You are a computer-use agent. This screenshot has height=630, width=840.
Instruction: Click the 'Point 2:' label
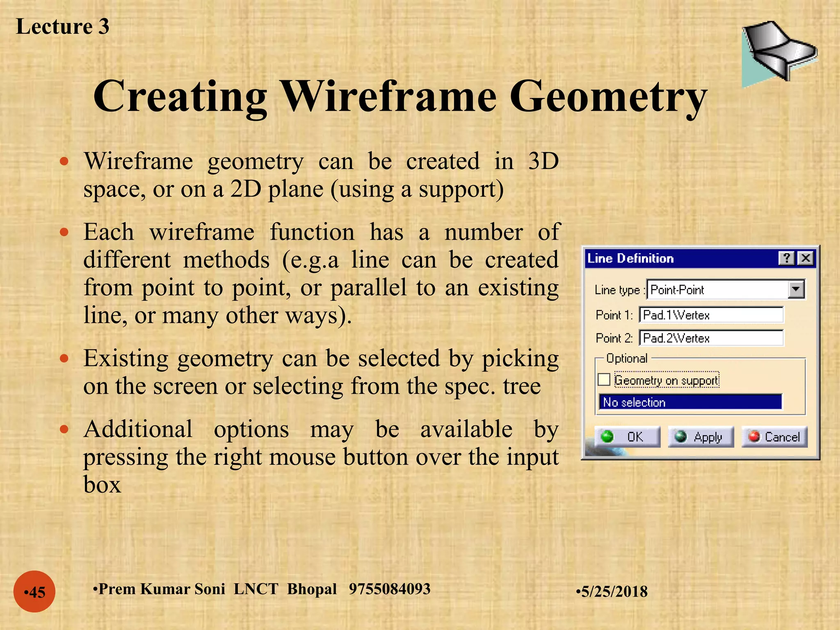[614, 338]
